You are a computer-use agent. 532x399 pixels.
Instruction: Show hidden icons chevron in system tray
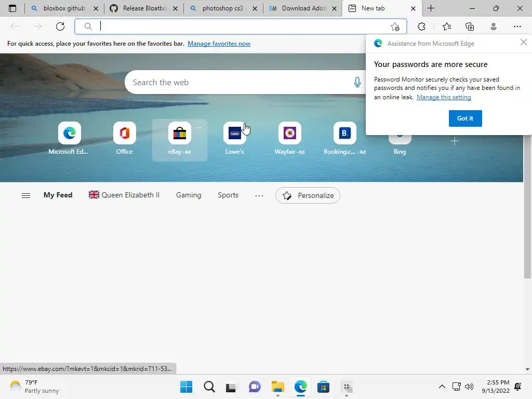442,387
